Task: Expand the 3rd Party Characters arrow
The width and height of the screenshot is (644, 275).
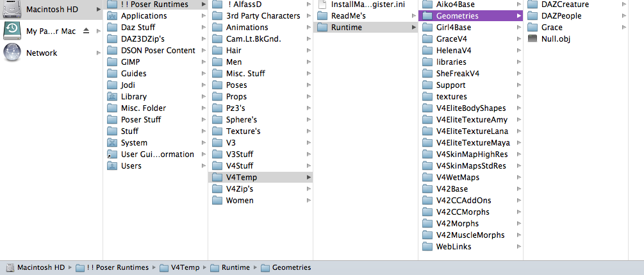Action: (x=309, y=16)
